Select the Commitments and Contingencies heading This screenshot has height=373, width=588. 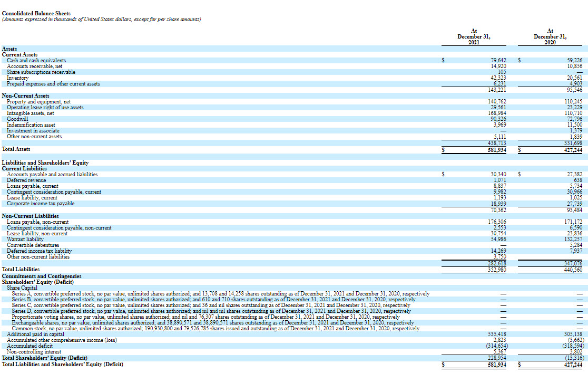[42, 276]
